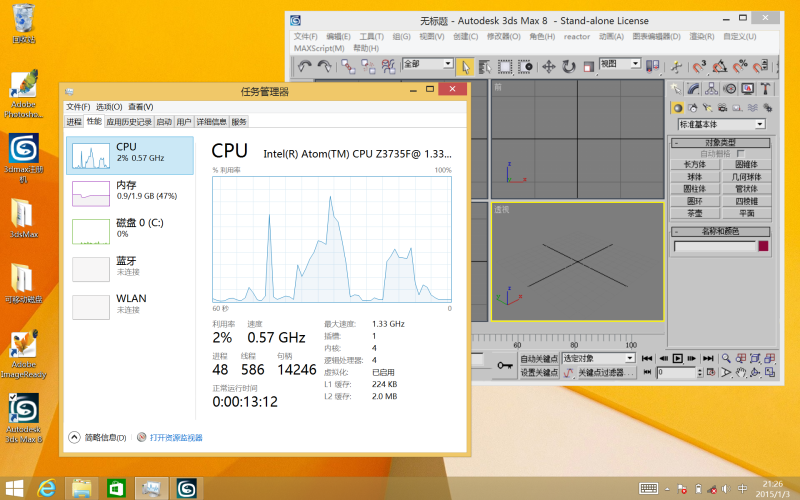The height and width of the screenshot is (500, 800).
Task: Toggle 自动关键点 auto key mode
Action: 538,358
